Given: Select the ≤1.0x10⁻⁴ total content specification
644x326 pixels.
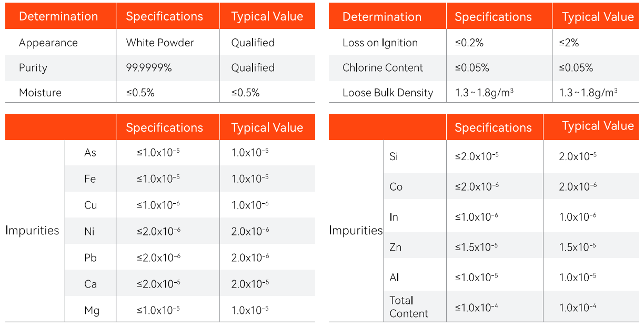Looking at the screenshot, I should point(477,307).
